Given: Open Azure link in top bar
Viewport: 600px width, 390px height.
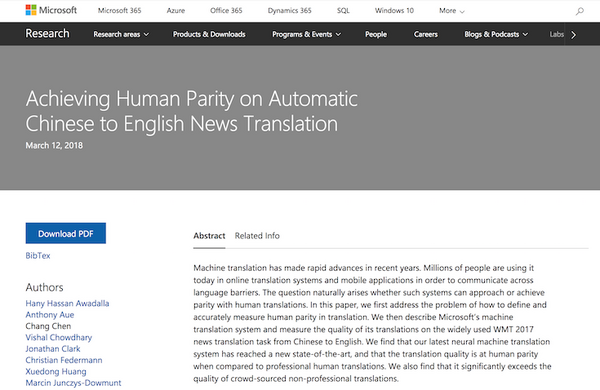Looking at the screenshot, I should pyautogui.click(x=176, y=11).
